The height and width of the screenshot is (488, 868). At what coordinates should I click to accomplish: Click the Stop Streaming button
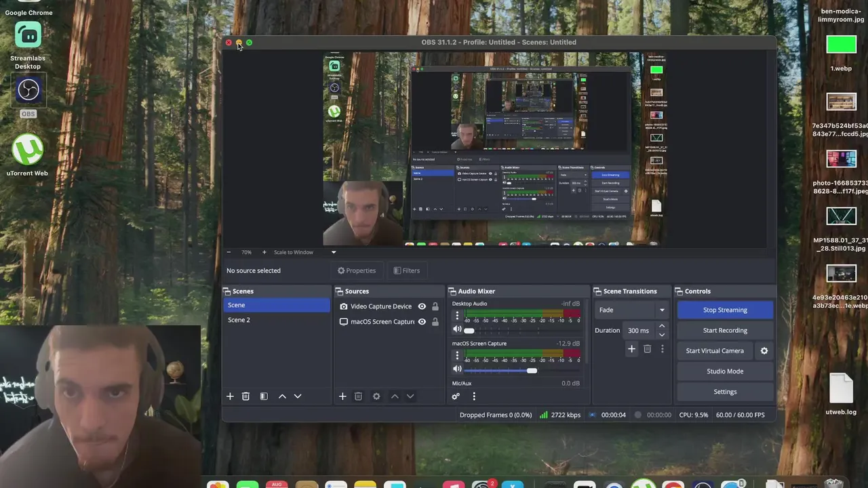coord(725,310)
